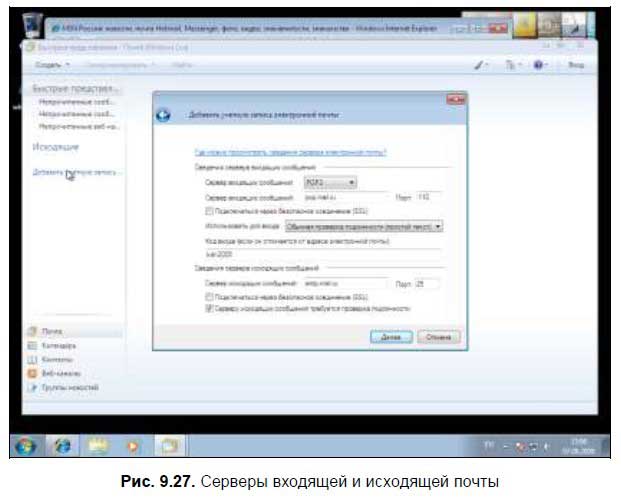Image resolution: width=621 pixels, height=500 pixels.
Task: Click the Найти toolbar item
Action: (x=182, y=65)
